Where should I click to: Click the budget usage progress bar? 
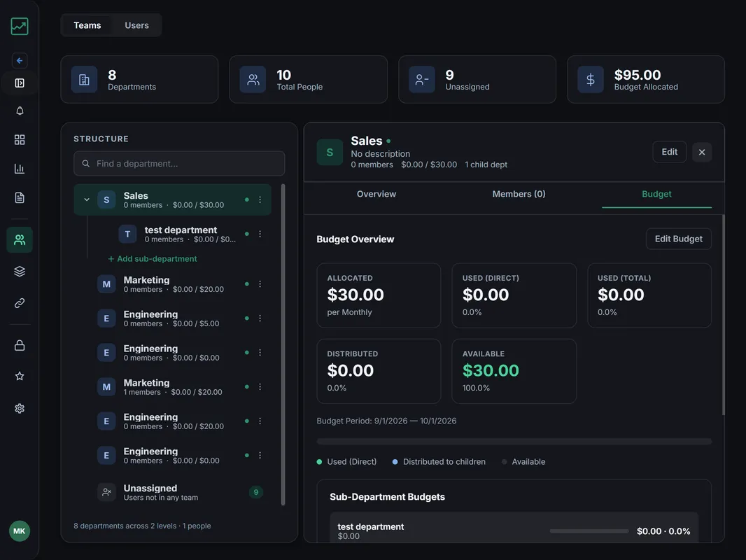pos(514,442)
